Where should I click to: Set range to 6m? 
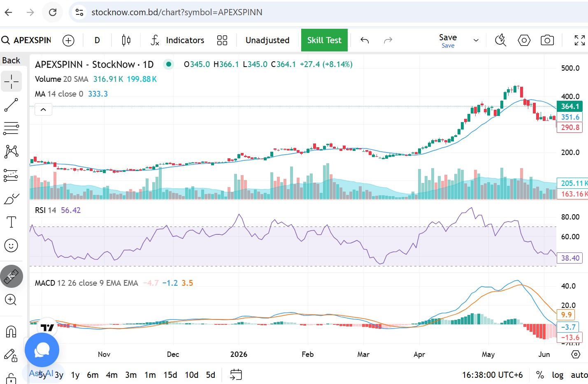point(93,375)
